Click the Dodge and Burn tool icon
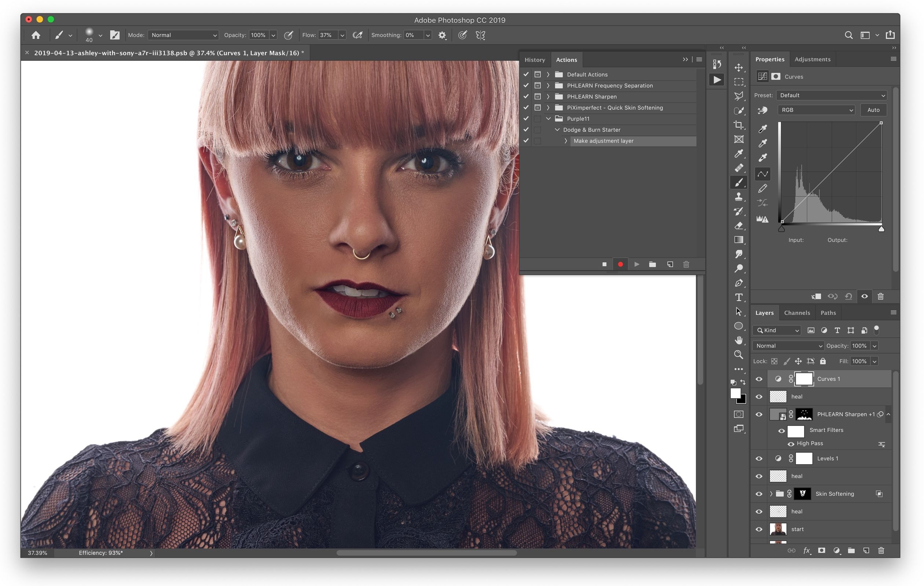 [739, 269]
